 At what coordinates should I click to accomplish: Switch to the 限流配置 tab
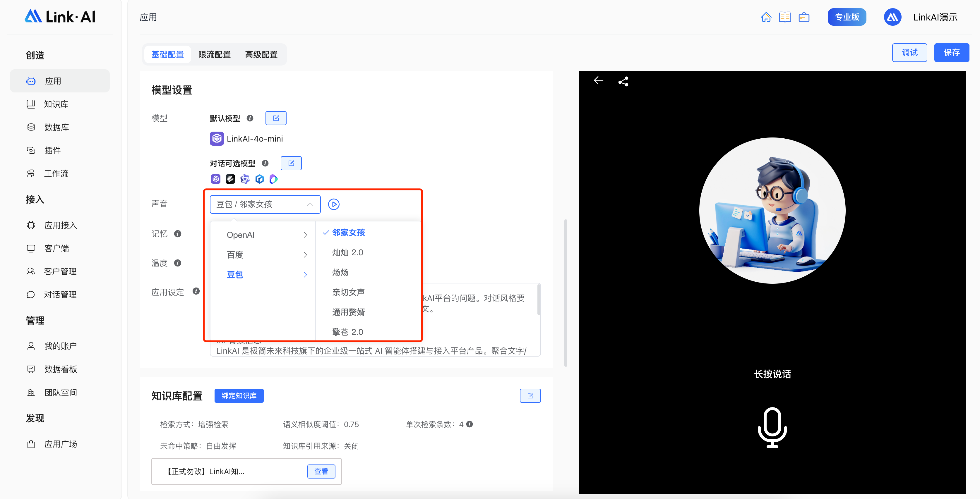pyautogui.click(x=215, y=54)
